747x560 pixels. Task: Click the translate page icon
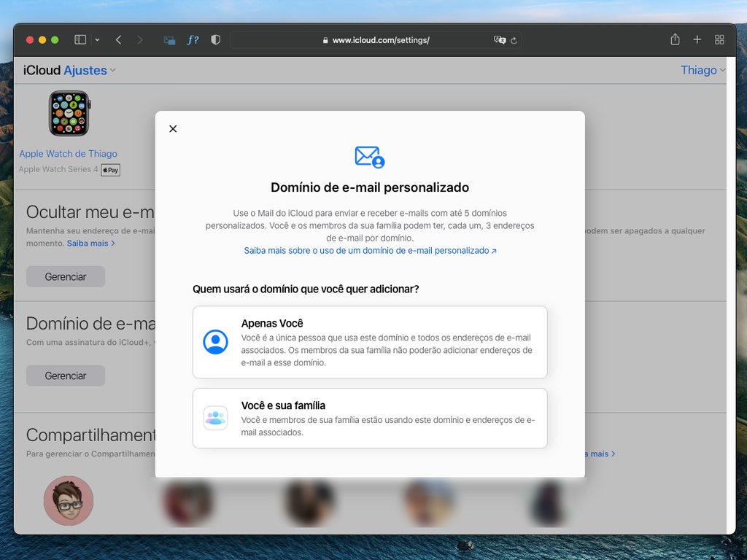(x=499, y=40)
